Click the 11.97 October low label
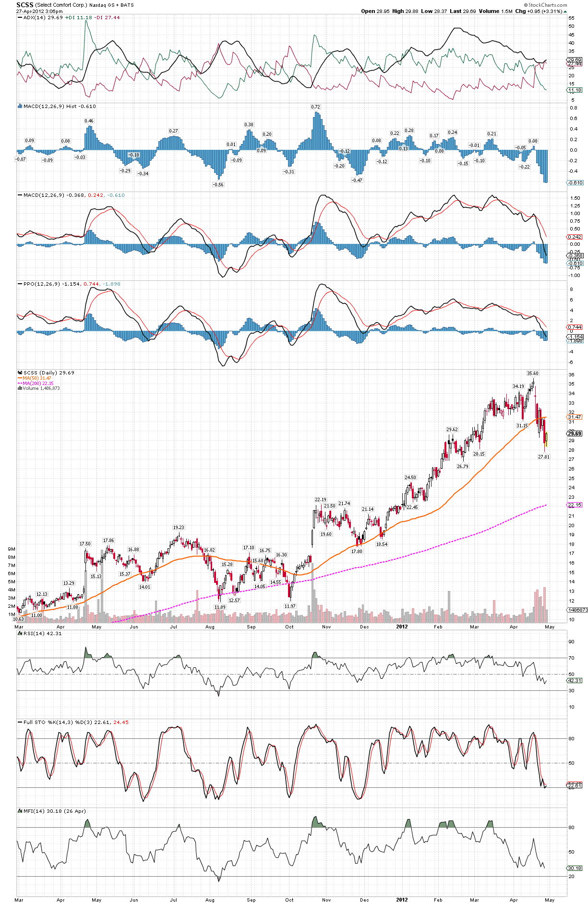588x904 pixels. [x=290, y=606]
